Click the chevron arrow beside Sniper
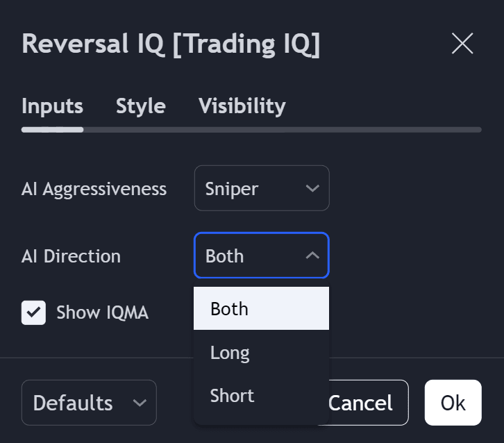 (312, 188)
